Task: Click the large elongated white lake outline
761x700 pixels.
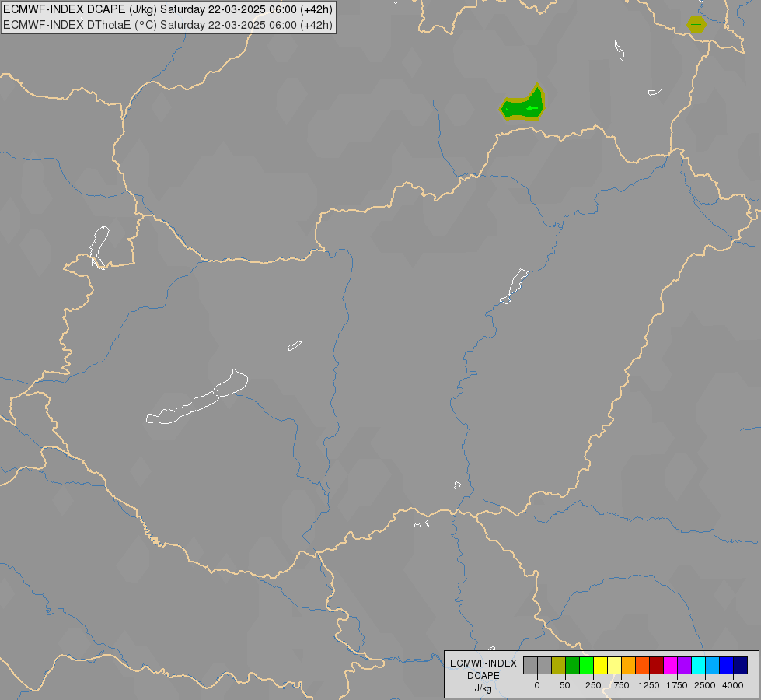Action: tap(197, 397)
